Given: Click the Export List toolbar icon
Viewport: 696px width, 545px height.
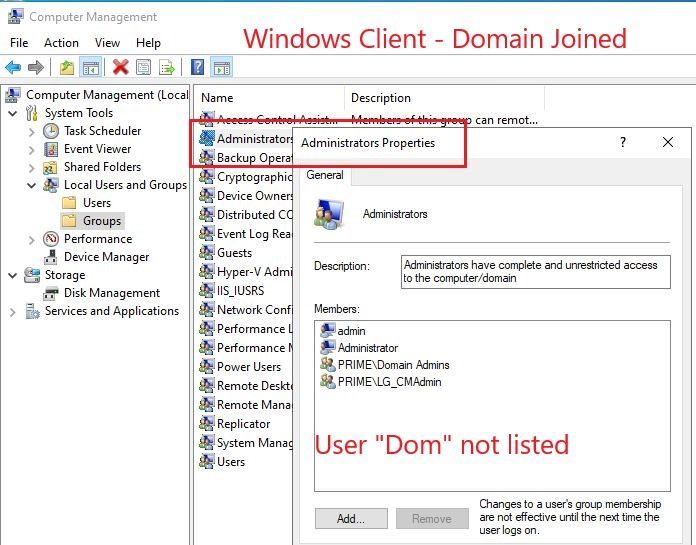Looking at the screenshot, I should coord(167,67).
